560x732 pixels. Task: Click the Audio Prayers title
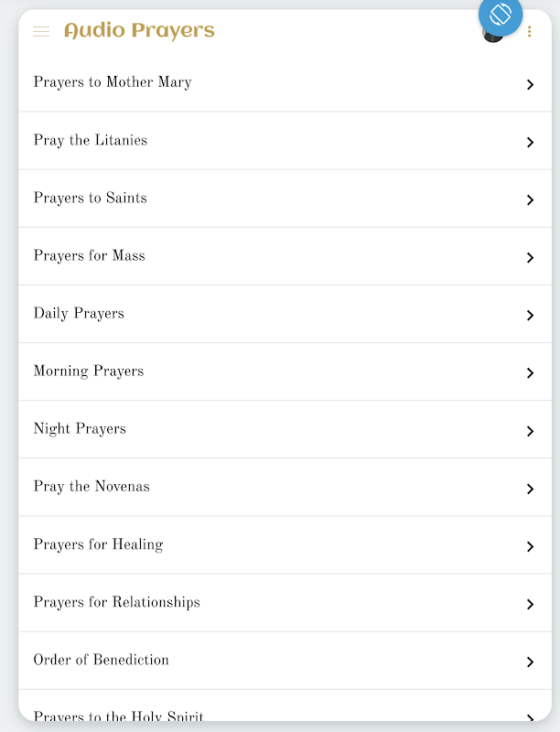(139, 31)
